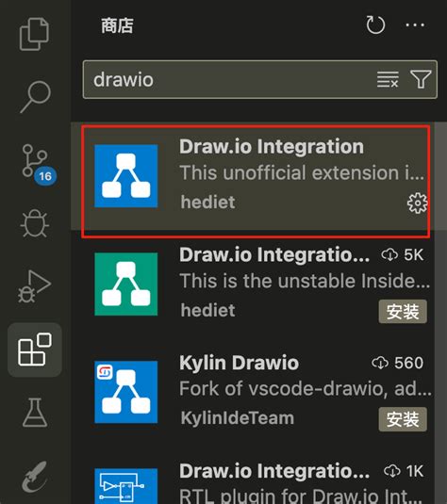Image resolution: width=447 pixels, height=504 pixels.
Task: Refresh the extension store list
Action: pyautogui.click(x=375, y=25)
